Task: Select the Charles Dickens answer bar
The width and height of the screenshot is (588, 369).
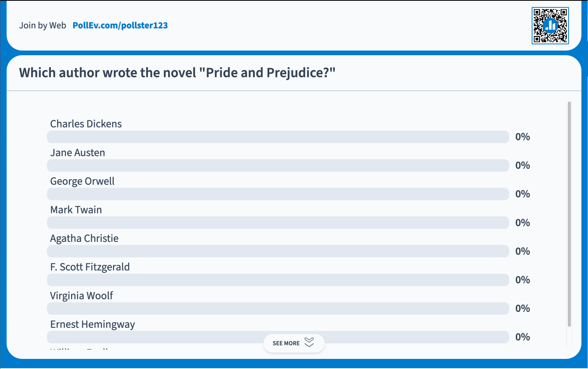Action: click(278, 137)
